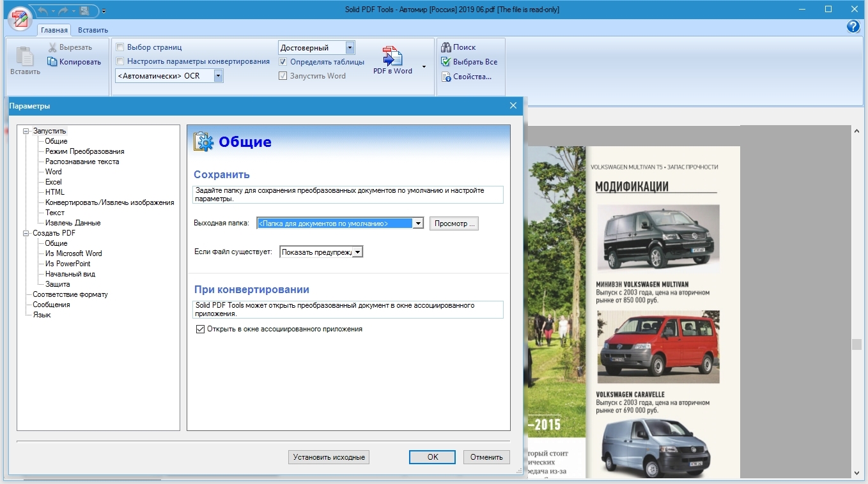Image resolution: width=868 pixels, height=484 pixels.
Task: Click Отменить in the Параметры dialog
Action: 486,457
